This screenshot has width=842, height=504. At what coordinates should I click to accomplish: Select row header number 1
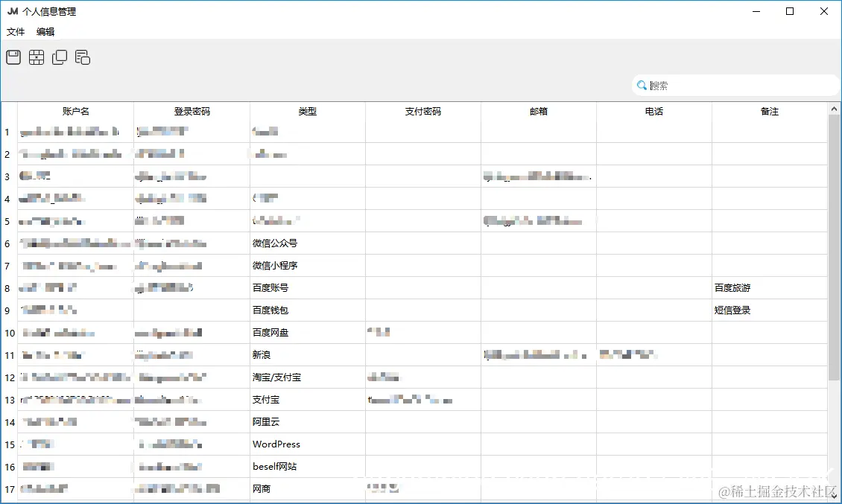coord(9,132)
